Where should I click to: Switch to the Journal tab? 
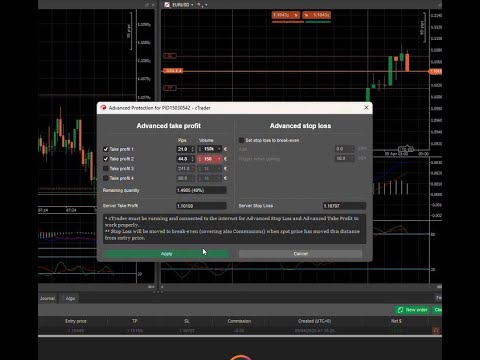coord(47,298)
